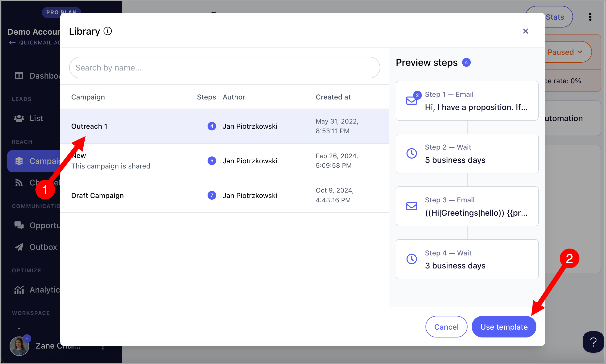Click the steps badge for New campaign
This screenshot has height=364, width=606.
pos(212,161)
